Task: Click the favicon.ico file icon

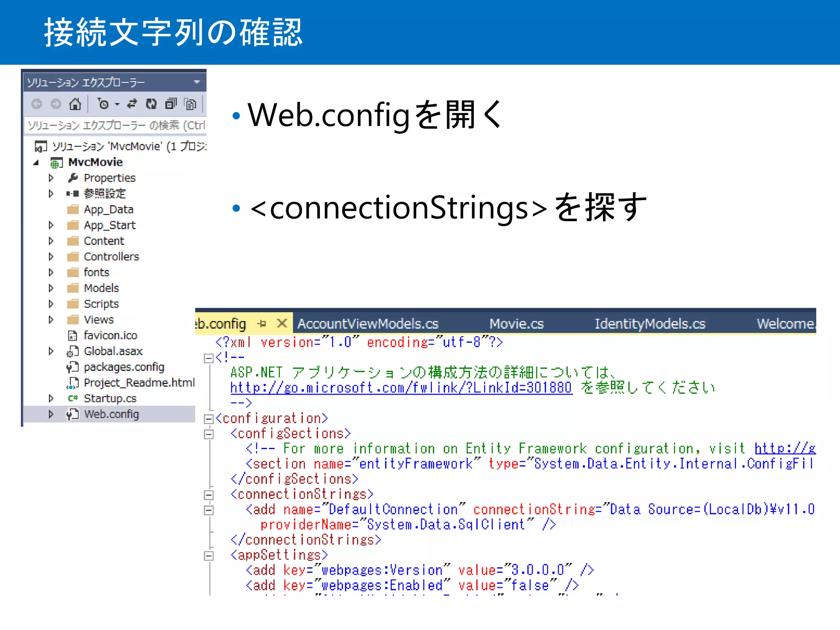Action: point(73,336)
